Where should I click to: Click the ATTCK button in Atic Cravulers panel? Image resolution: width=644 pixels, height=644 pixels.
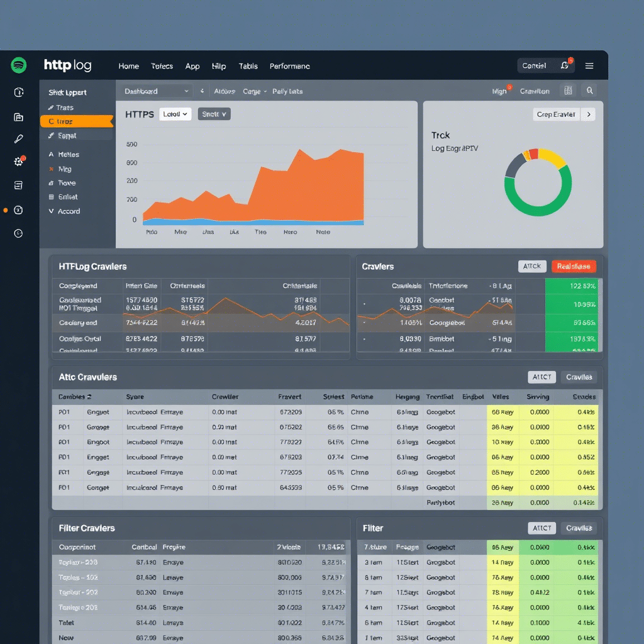pos(541,377)
